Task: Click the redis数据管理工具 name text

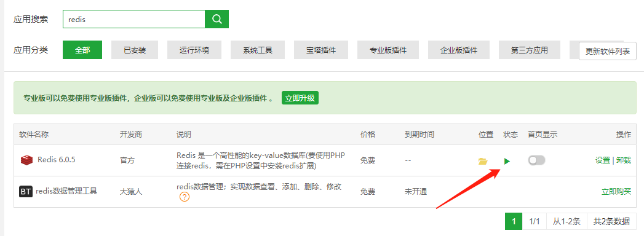Action: (x=66, y=191)
